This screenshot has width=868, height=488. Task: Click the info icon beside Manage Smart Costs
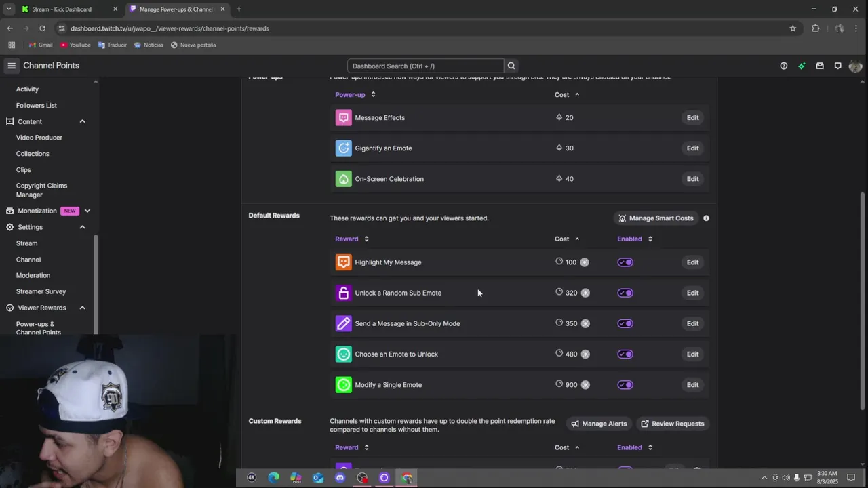pyautogui.click(x=706, y=218)
